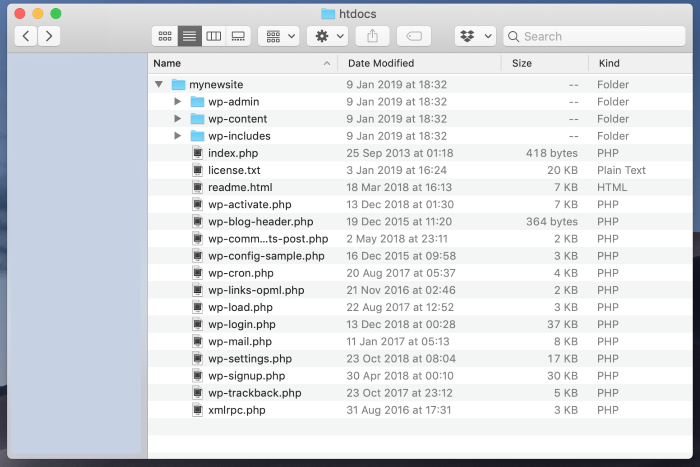Click the date 31 Aug 2016 at 17:31

pos(399,410)
